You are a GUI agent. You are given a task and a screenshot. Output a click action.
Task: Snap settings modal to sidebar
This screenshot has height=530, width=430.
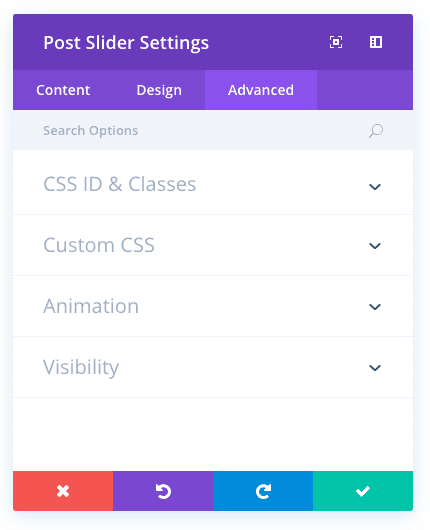(x=376, y=42)
